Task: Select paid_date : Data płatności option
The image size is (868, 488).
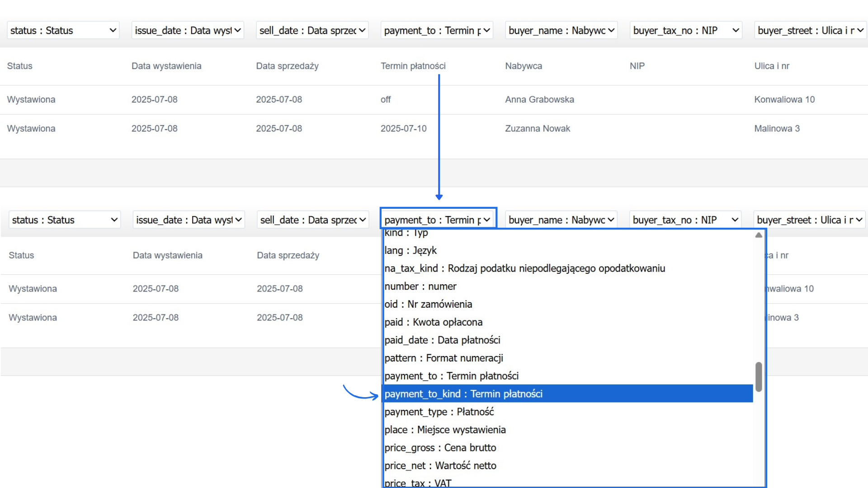Action: pyautogui.click(x=442, y=340)
